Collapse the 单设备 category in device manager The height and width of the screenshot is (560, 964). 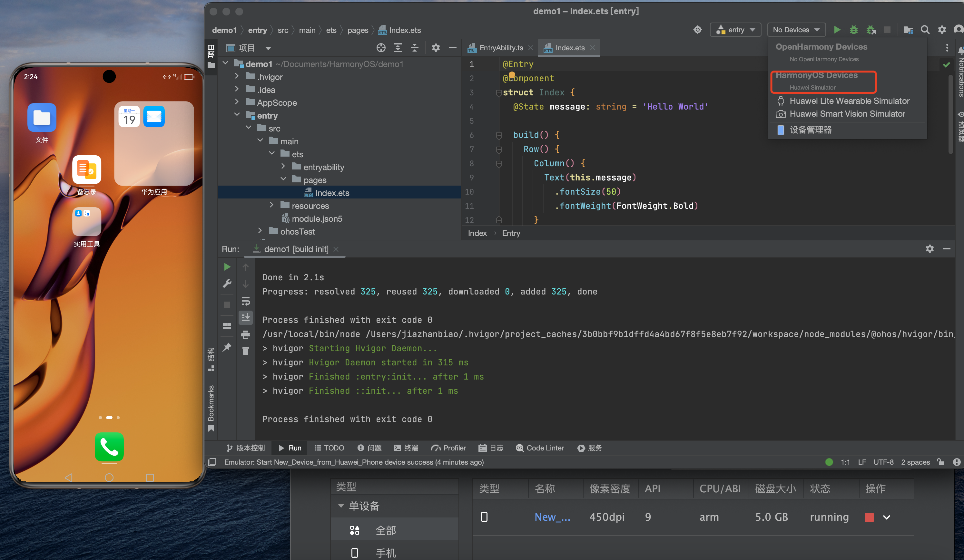(x=341, y=506)
